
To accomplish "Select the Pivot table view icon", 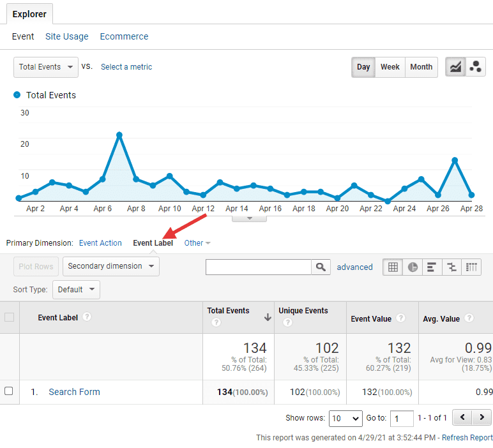I will click(471, 267).
